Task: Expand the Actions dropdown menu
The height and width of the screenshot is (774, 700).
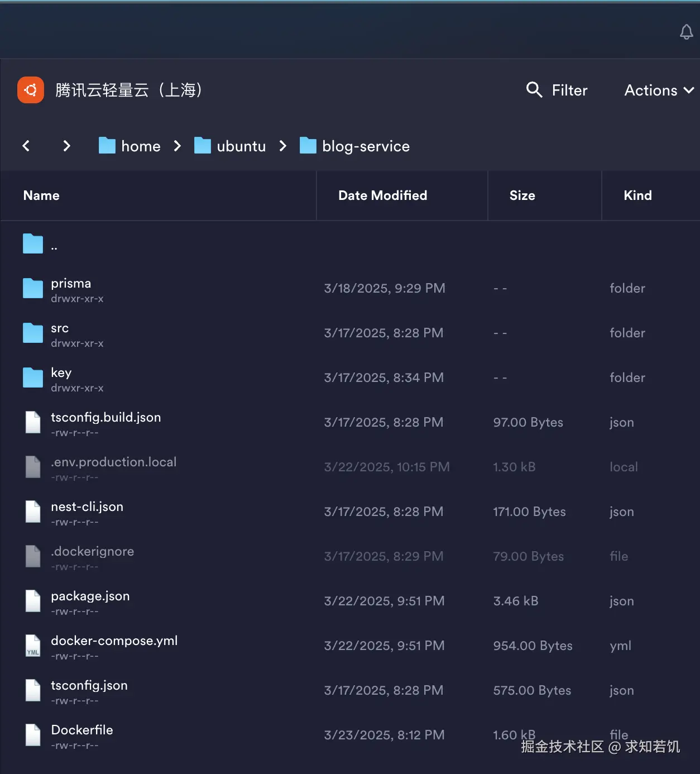Action: point(659,90)
